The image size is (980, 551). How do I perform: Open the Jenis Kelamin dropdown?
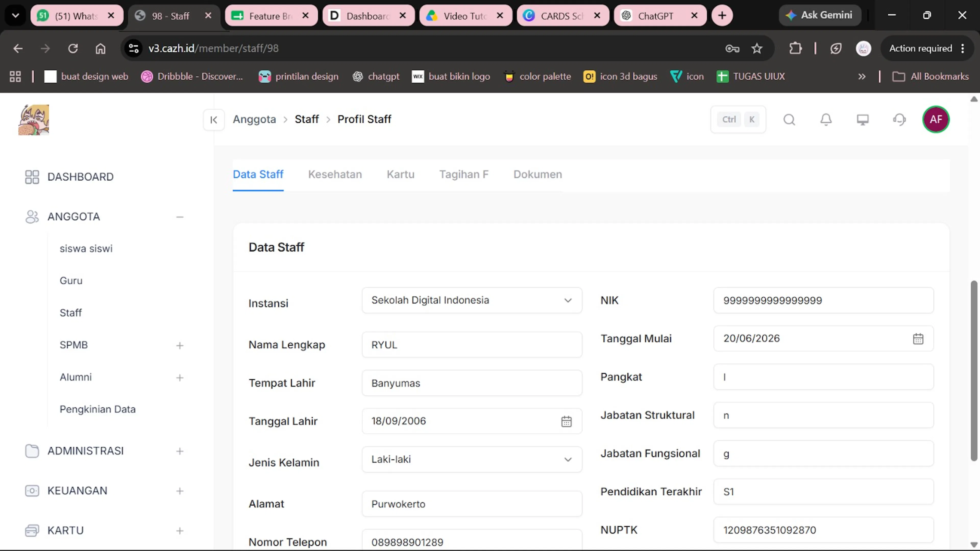(472, 459)
